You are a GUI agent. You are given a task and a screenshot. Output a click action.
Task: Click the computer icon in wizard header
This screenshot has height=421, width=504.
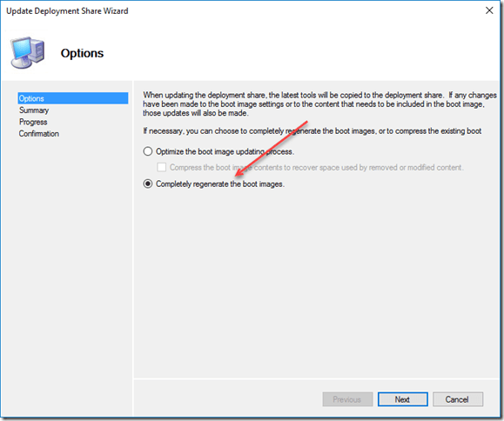[x=27, y=53]
